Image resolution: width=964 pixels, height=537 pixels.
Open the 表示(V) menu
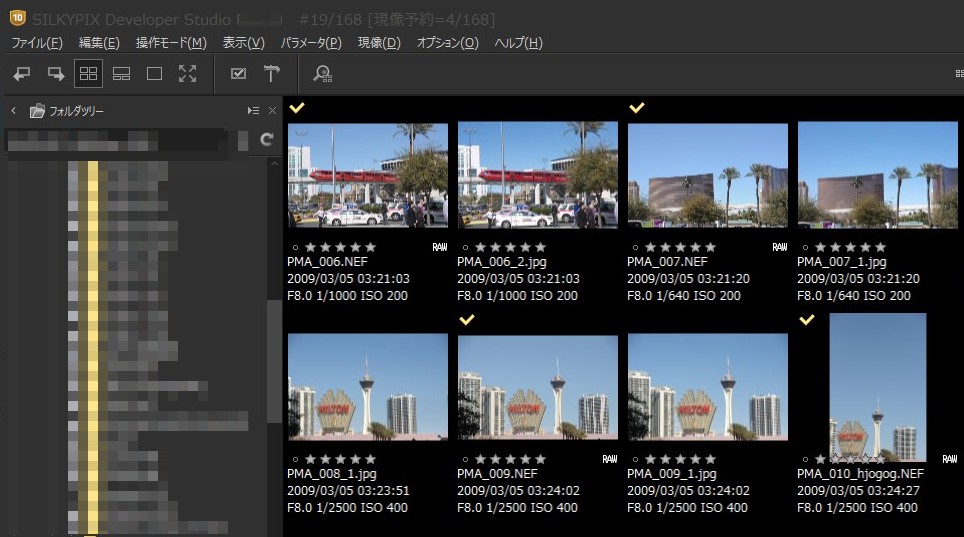[243, 42]
